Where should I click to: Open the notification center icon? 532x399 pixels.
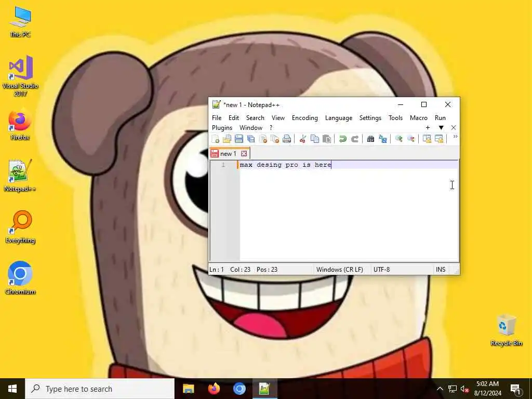[515, 389]
